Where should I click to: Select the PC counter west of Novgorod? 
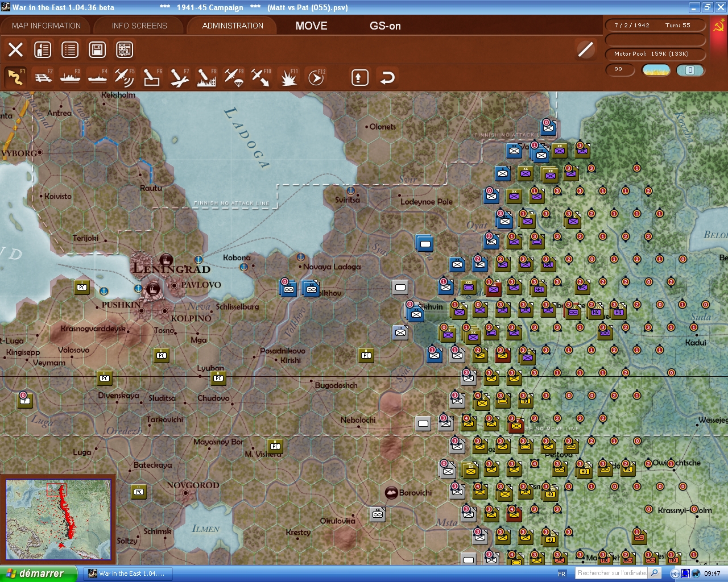(x=139, y=492)
